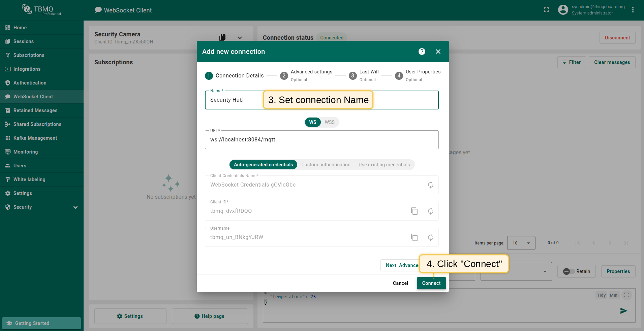The image size is (644, 331).
Task: Toggle the Retain switch
Action: tap(569, 271)
